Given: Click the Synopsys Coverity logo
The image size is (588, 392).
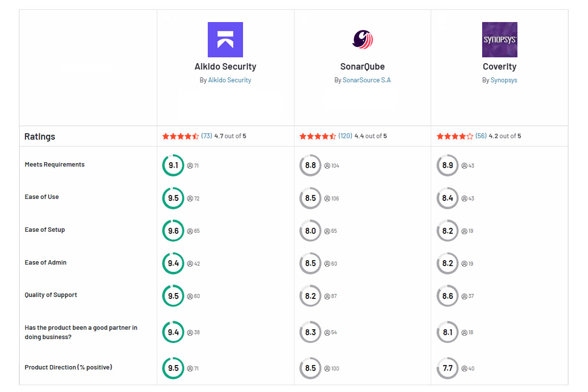Looking at the screenshot, I should coord(500,40).
